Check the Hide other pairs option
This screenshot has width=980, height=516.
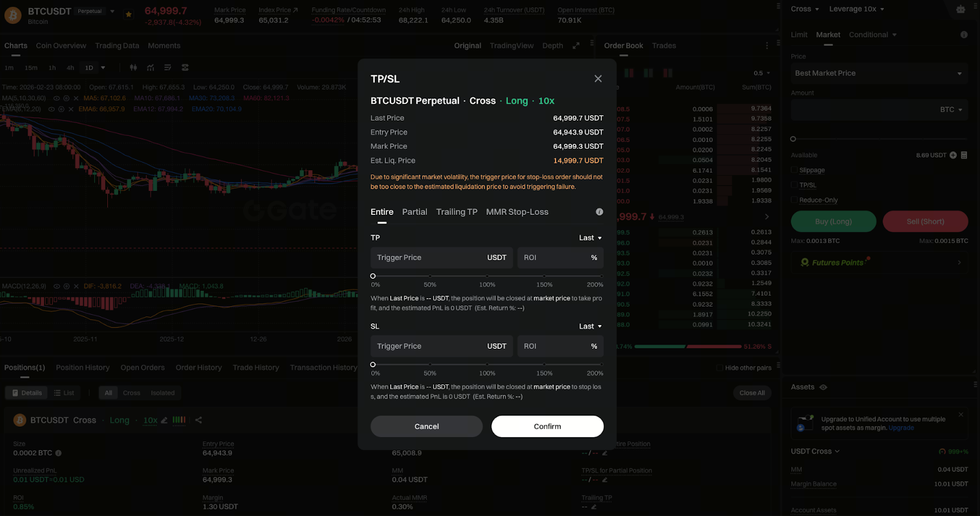point(720,368)
